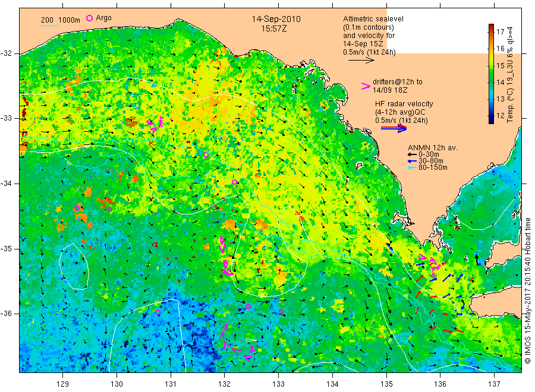Click the temperature color bar

491,74
